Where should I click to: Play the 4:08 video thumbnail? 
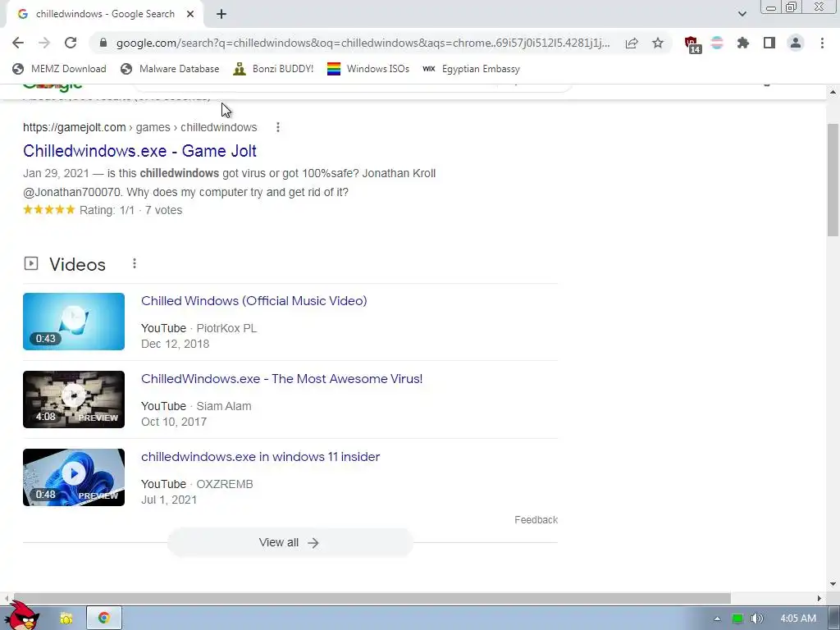point(74,399)
